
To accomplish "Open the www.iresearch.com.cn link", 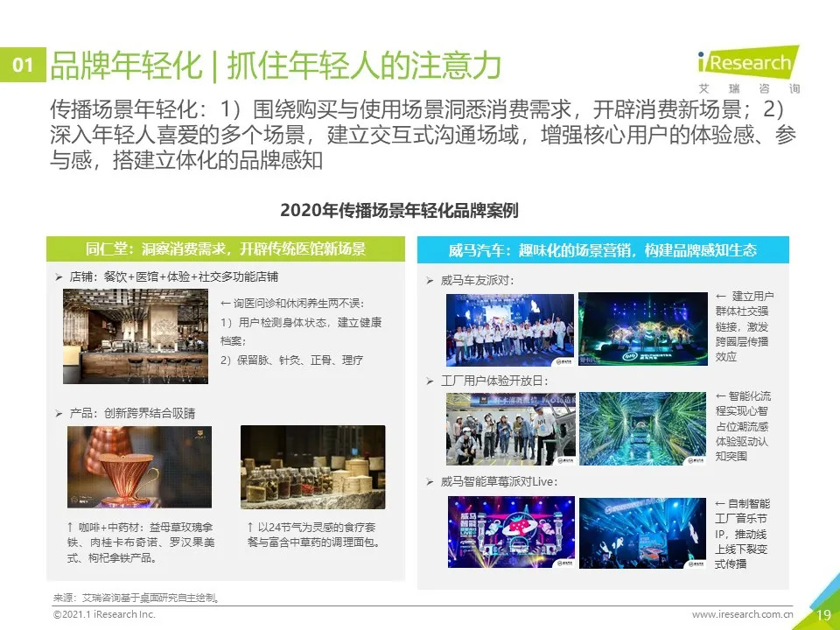I will [743, 614].
